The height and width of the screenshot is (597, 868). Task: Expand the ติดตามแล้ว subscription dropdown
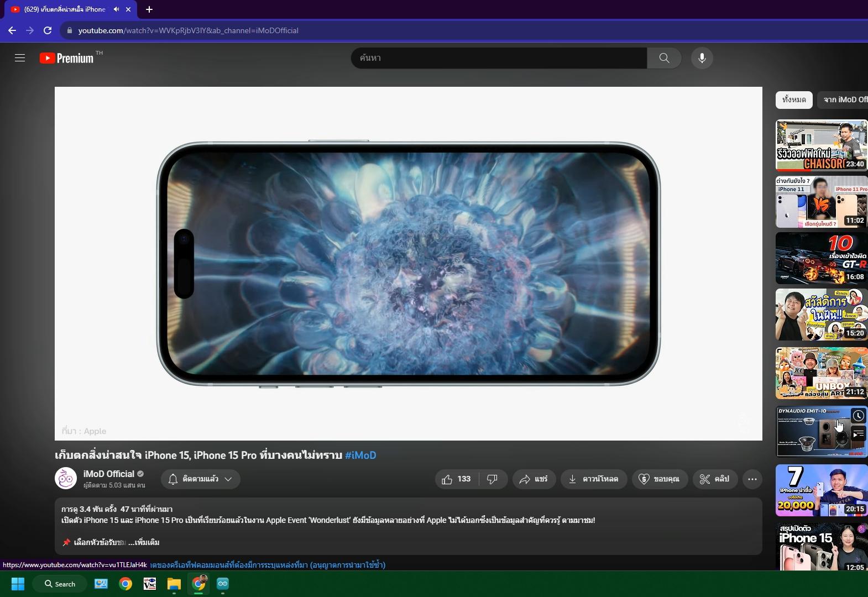coord(201,479)
